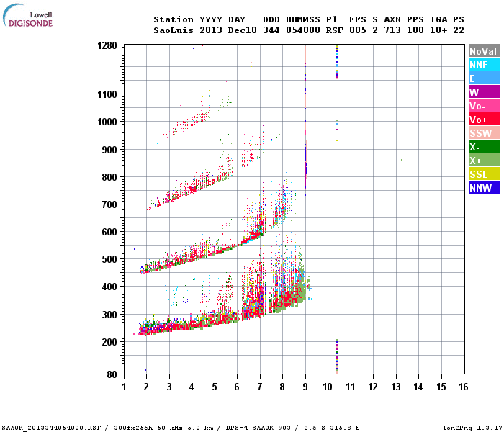This screenshot has height=432, width=504.
Task: Click the 600 height axis label
Action: [x=109, y=232]
